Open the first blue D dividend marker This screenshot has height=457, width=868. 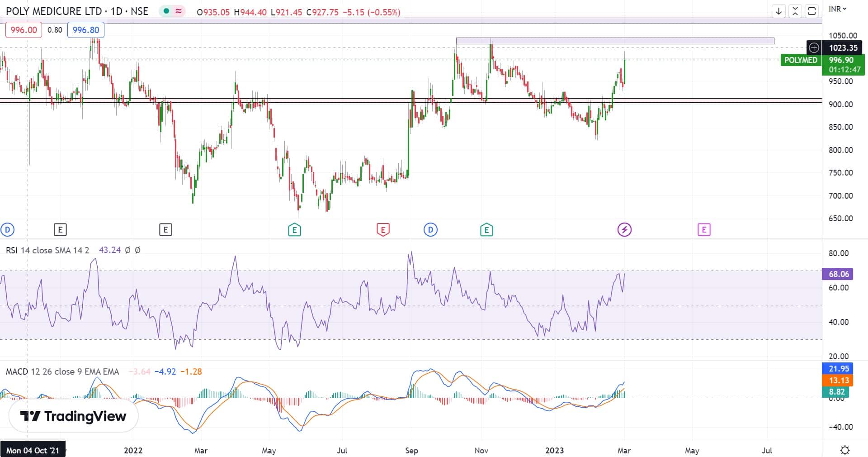(8, 230)
